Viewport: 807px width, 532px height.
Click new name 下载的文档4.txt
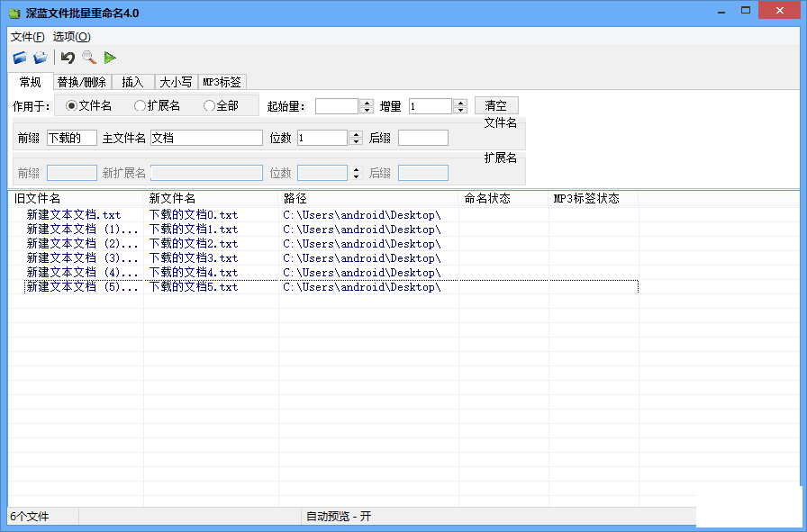(194, 272)
